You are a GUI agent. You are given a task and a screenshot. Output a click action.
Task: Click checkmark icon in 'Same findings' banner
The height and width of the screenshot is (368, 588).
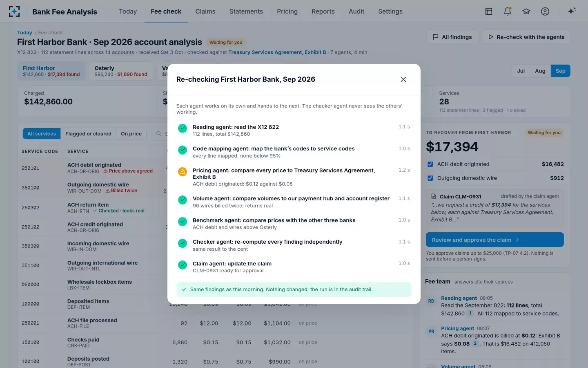[x=184, y=289]
